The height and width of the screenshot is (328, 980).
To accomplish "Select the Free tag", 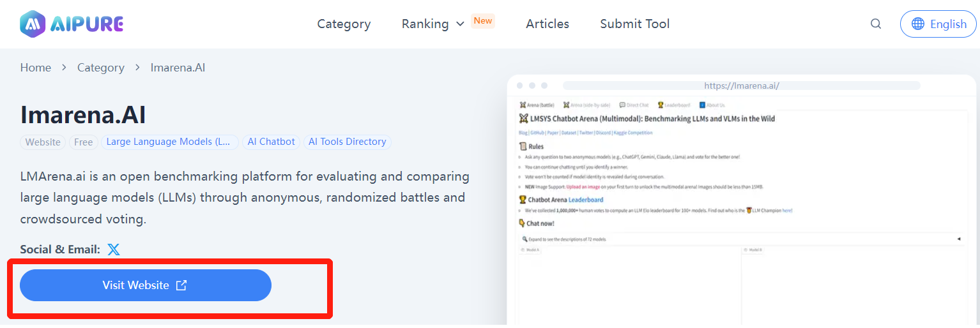I will pos(84,142).
